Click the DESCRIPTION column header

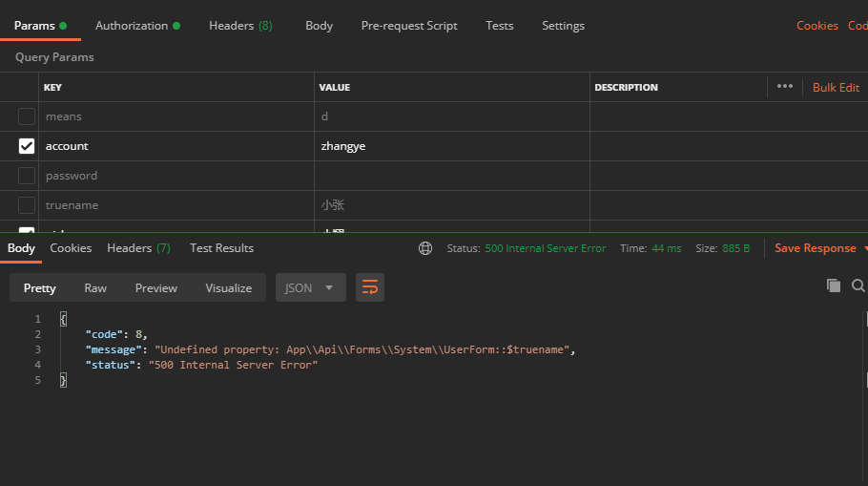click(x=626, y=87)
